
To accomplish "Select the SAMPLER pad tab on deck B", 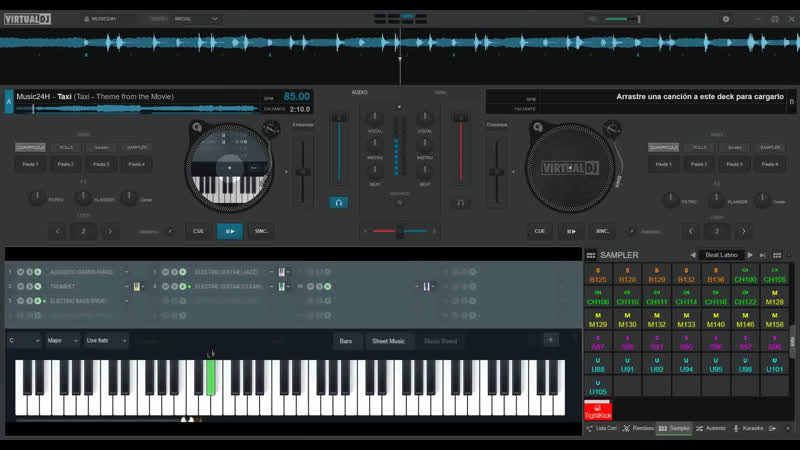I will (770, 147).
